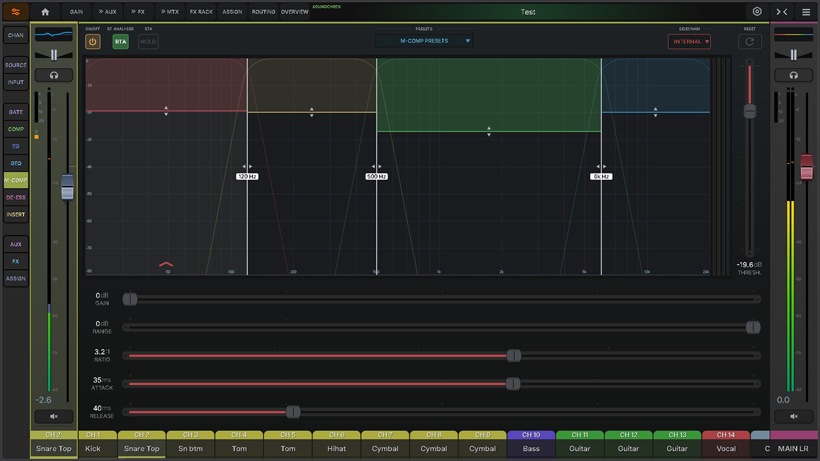Click the RANGE slider handle

click(753, 327)
